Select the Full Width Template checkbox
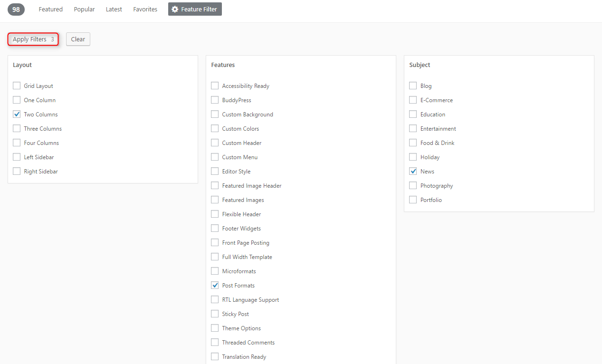The image size is (602, 364). pyautogui.click(x=215, y=257)
